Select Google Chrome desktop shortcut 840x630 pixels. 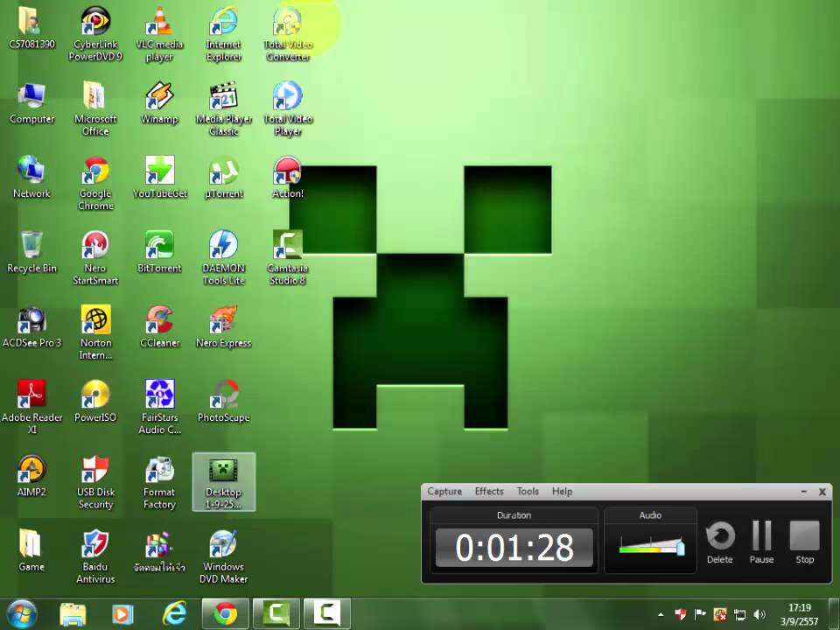click(95, 183)
